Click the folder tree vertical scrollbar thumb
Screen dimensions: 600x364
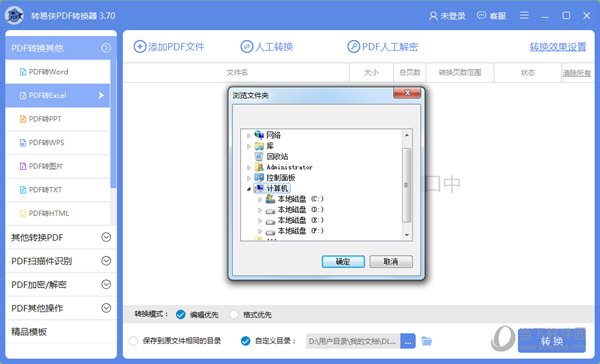[406, 185]
